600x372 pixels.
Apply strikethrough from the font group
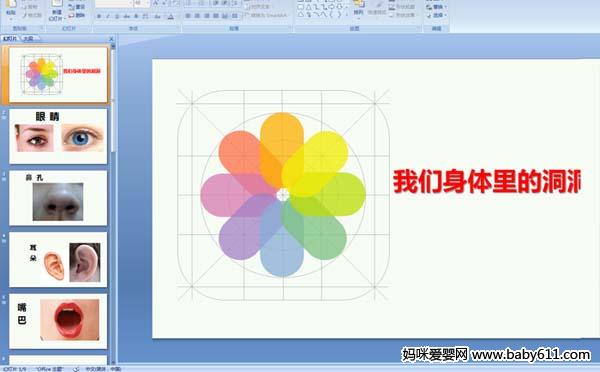[126, 16]
